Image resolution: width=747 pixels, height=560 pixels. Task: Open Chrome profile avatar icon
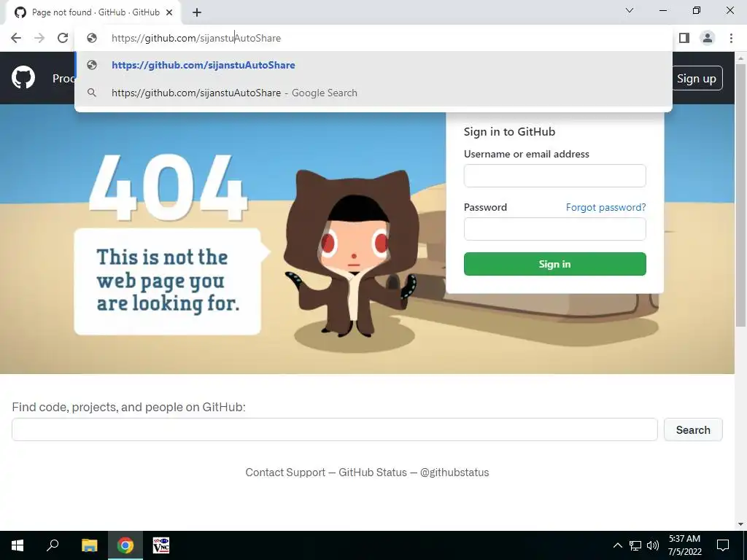coord(708,38)
